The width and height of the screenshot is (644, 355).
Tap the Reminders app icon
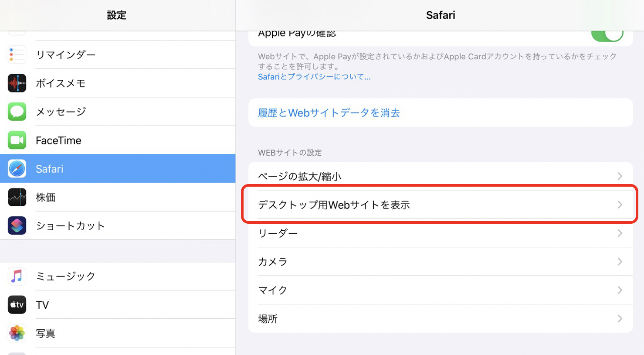coord(17,55)
